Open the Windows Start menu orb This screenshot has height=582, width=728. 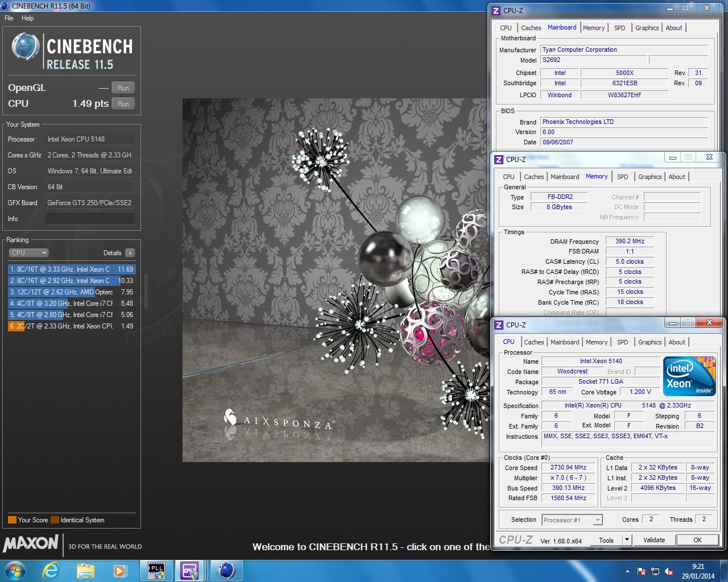point(15,570)
